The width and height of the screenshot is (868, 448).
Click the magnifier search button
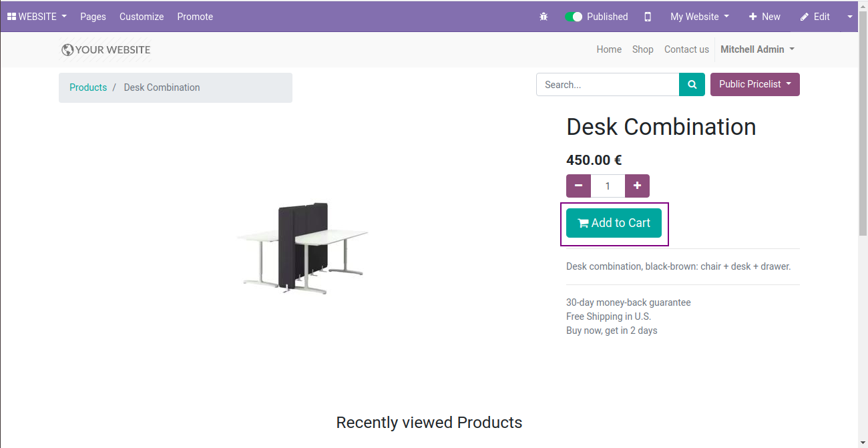tap(692, 85)
